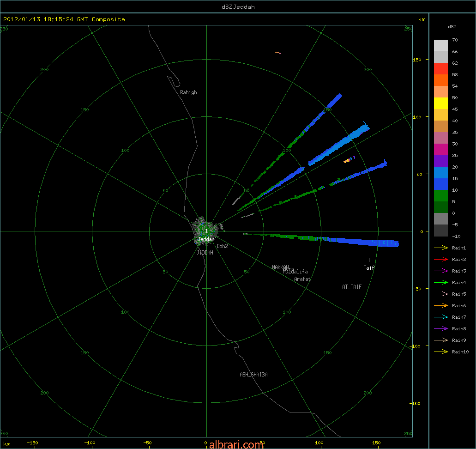Click the yellow Rain1 arrow icon
476x449 pixels.
tap(441, 248)
